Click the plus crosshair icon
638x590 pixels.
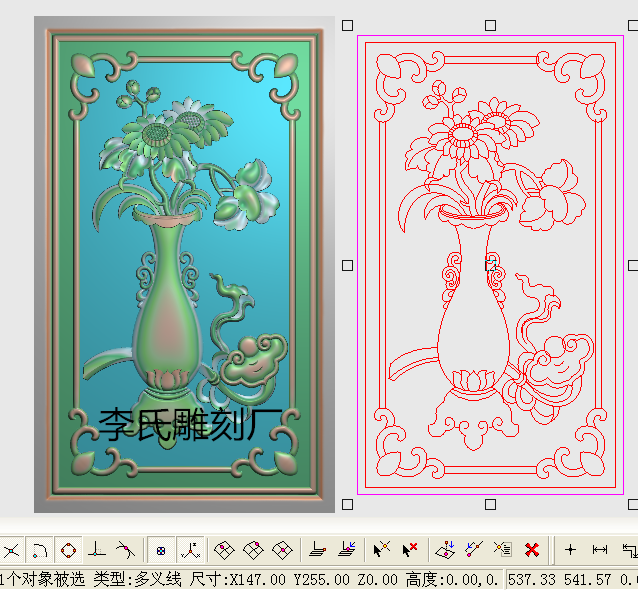(570, 550)
